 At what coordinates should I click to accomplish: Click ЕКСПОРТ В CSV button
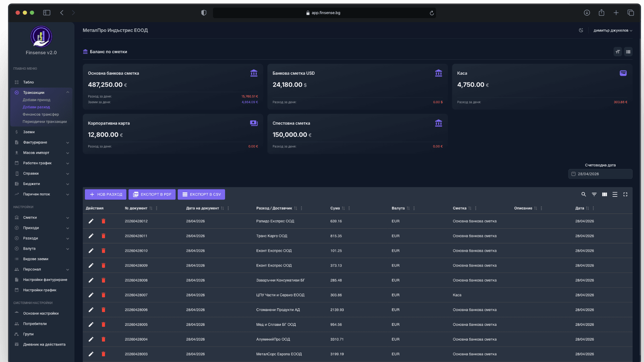tap(201, 194)
